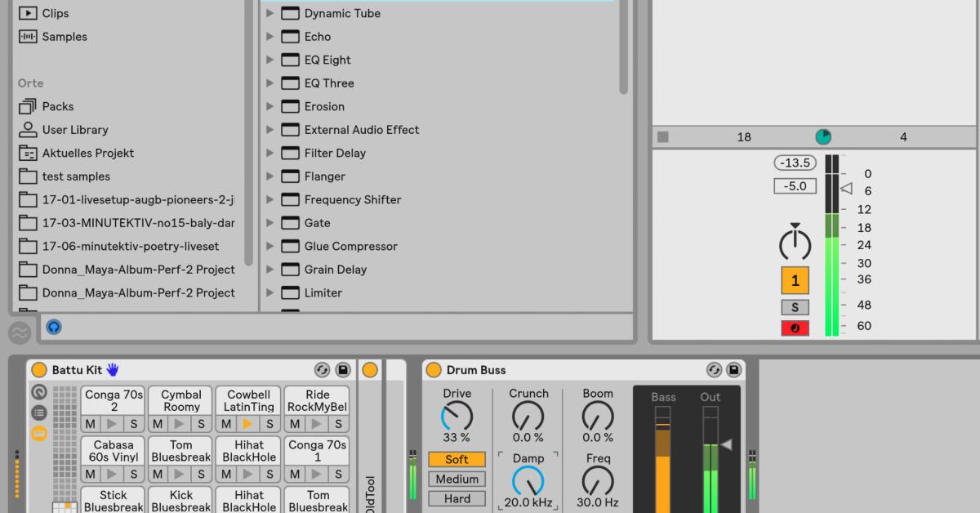Screen dimensions: 980x513
Task: Click the Echo device icon
Action: coord(290,37)
